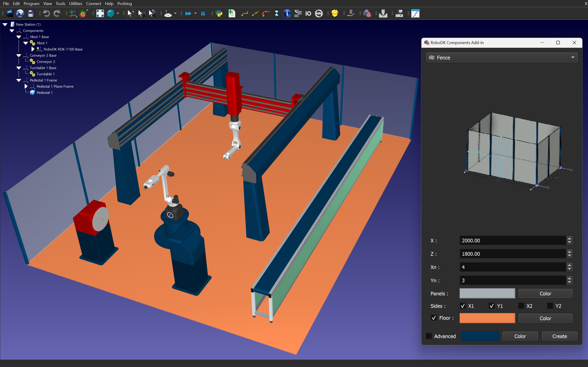Open the Probing menu
The height and width of the screenshot is (367, 588).
click(x=124, y=3)
